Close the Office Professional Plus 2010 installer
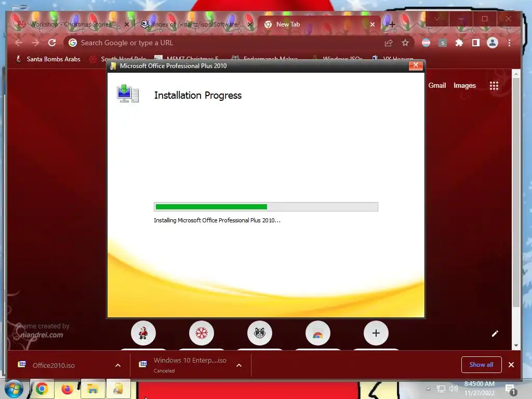 click(416, 65)
